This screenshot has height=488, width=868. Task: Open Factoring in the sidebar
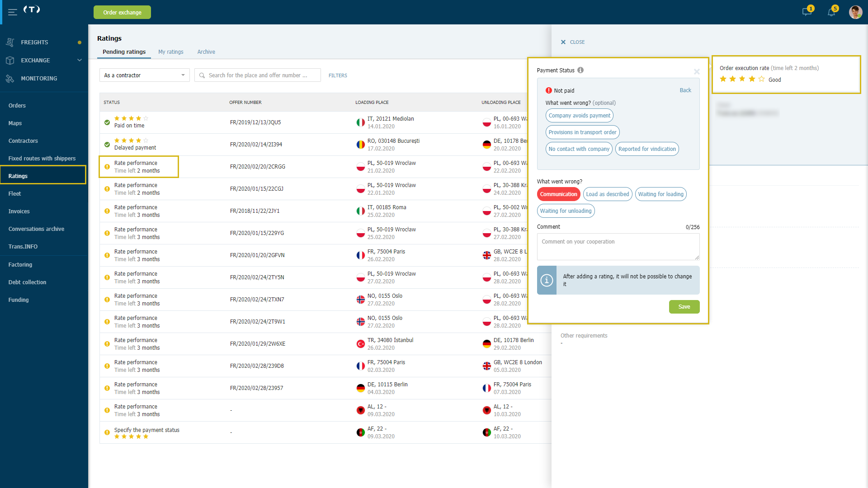pyautogui.click(x=20, y=265)
